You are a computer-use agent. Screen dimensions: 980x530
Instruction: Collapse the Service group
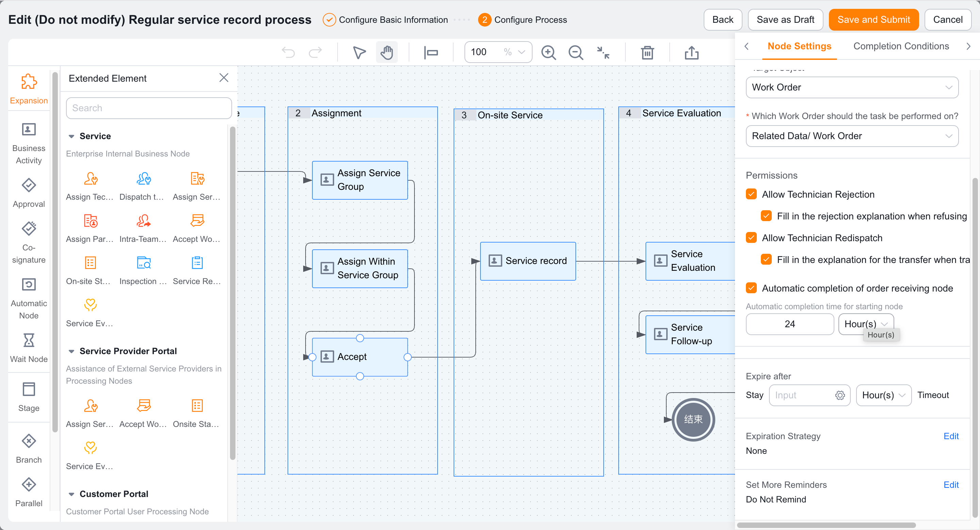pos(71,136)
